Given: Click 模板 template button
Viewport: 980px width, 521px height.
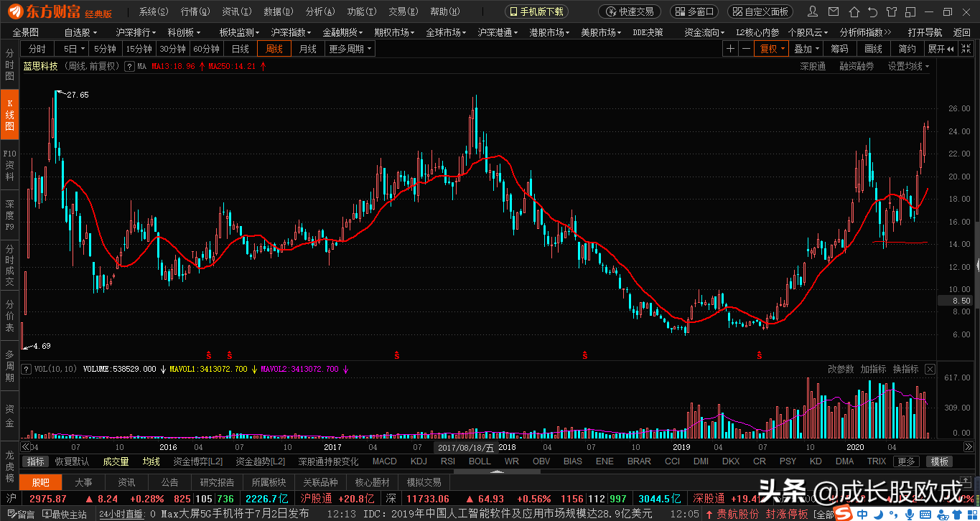Looking at the screenshot, I should (939, 461).
